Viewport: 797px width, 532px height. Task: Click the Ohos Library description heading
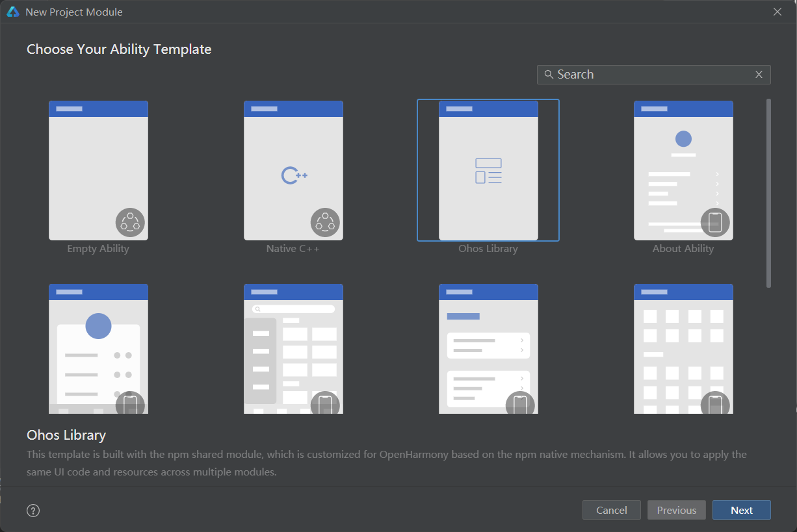tap(66, 435)
